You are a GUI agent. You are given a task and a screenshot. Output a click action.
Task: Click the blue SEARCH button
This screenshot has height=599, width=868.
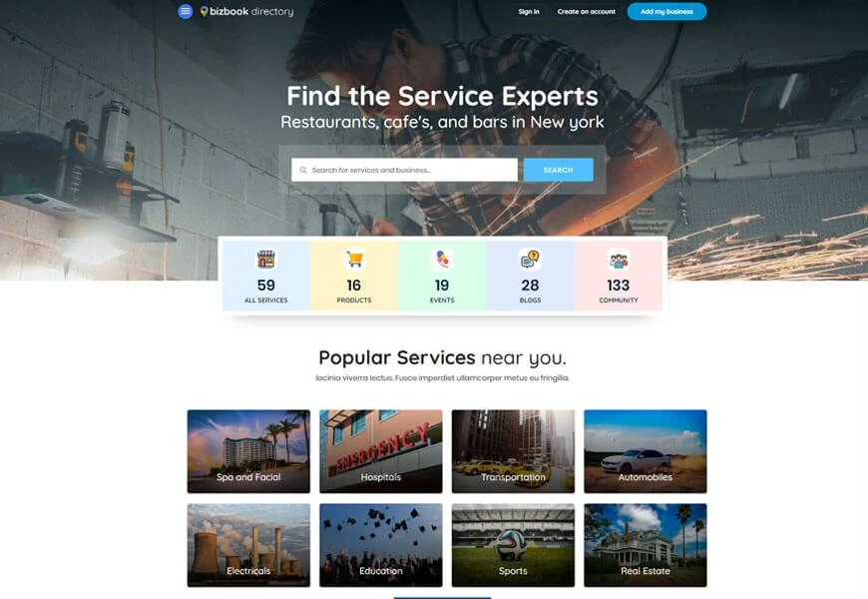tap(558, 170)
